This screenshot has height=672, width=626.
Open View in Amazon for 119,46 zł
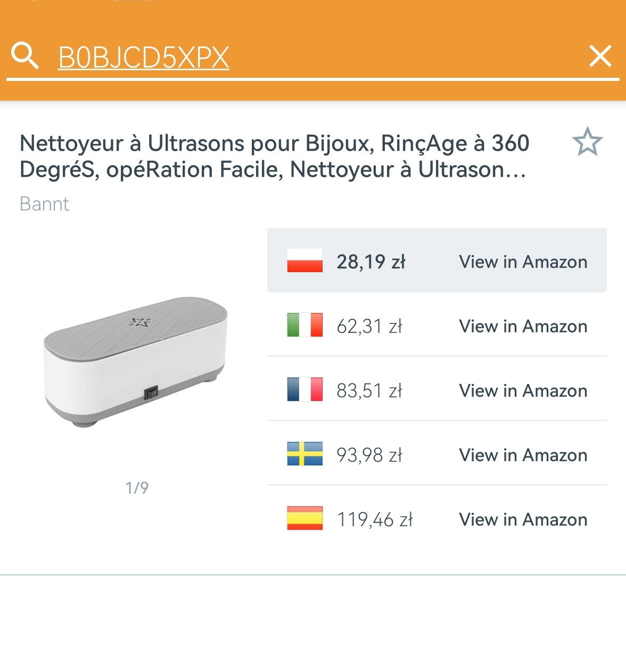pyautogui.click(x=523, y=520)
